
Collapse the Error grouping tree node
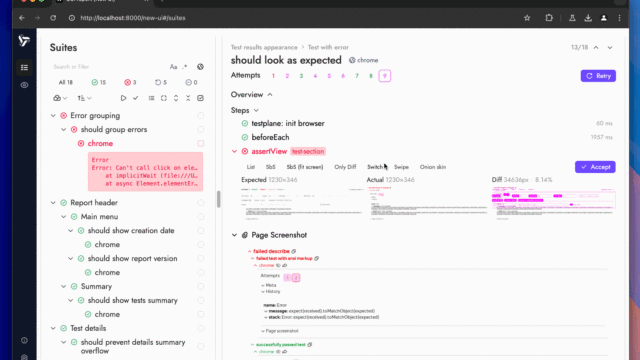point(53,116)
